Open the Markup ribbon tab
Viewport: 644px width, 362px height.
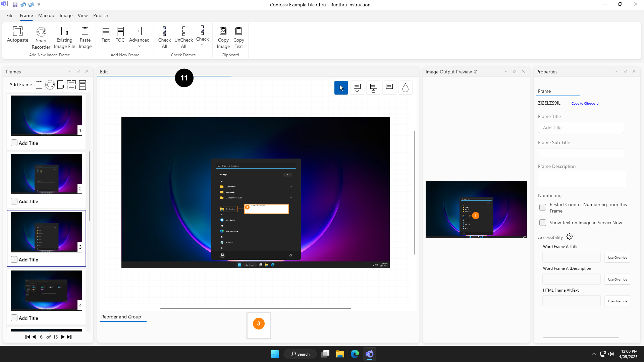coord(46,15)
